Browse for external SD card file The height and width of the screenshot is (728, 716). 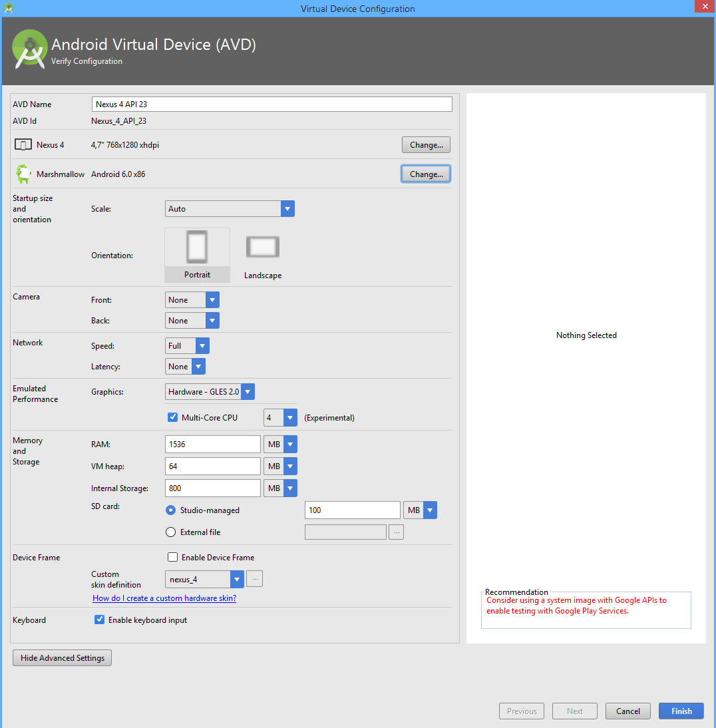396,532
